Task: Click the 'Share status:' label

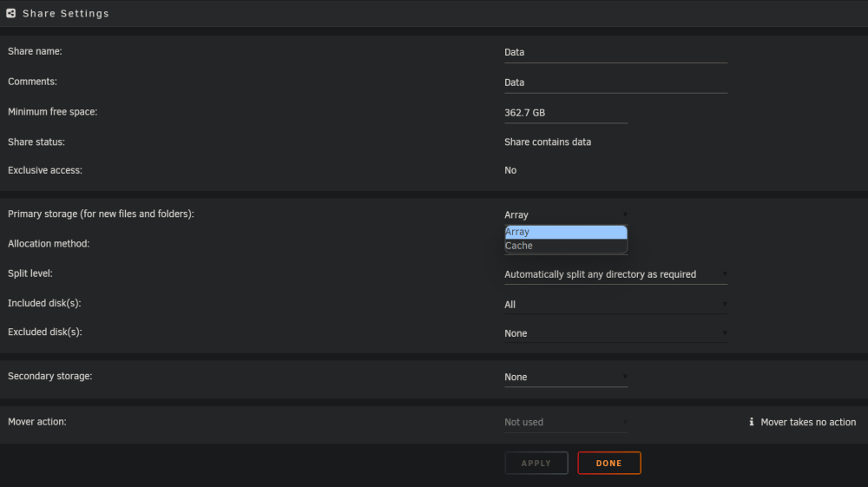Action: click(36, 142)
